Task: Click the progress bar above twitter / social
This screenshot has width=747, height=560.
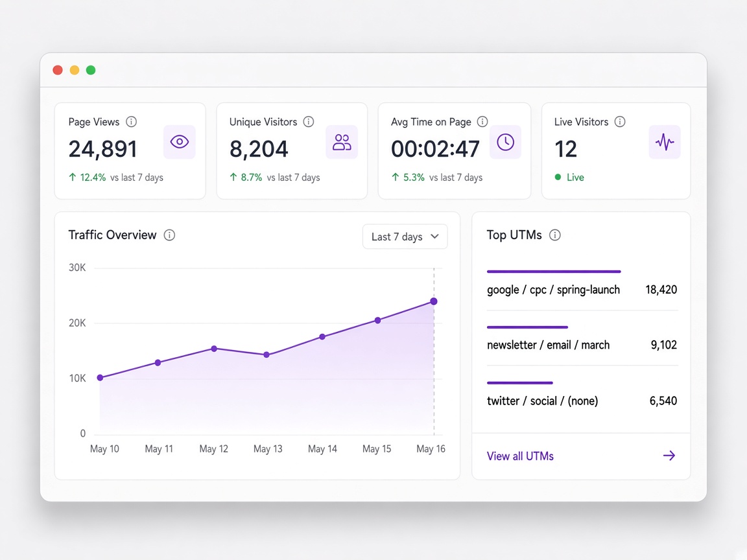Action: [520, 383]
